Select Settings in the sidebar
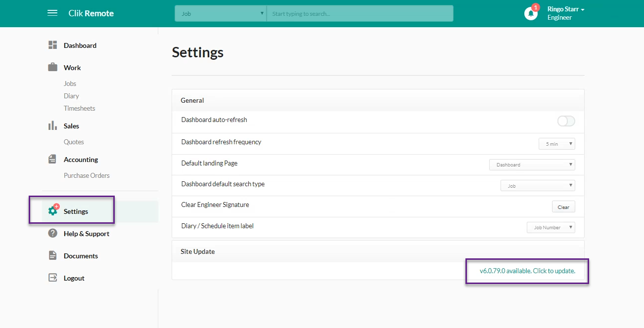The width and height of the screenshot is (644, 328). click(x=76, y=211)
